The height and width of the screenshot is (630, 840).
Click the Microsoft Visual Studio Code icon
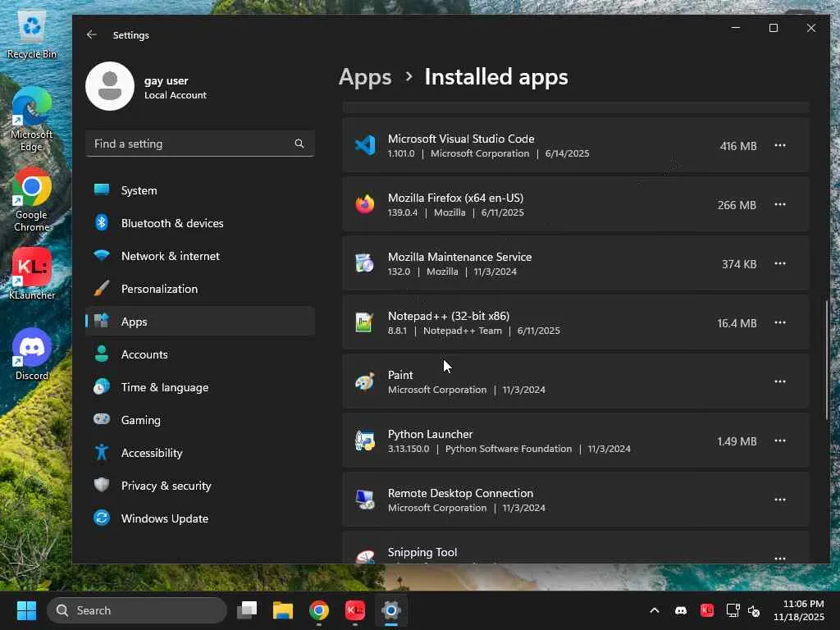click(365, 146)
